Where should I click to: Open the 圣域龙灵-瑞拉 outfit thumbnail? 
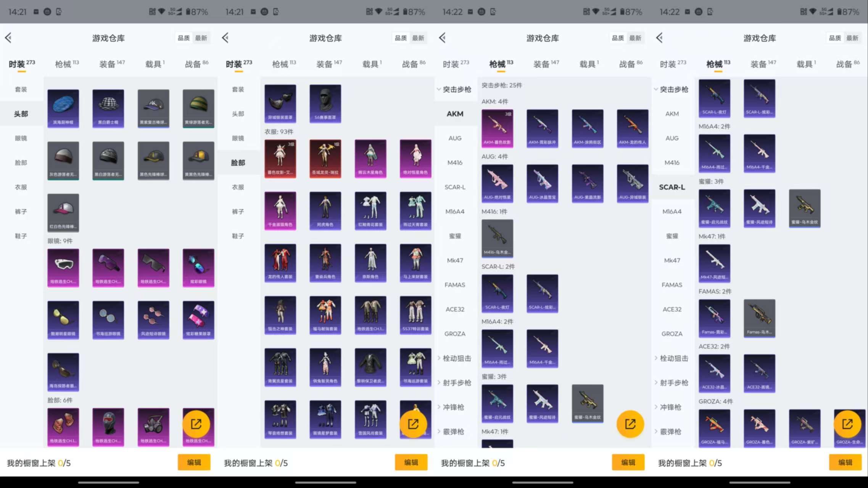pos(325,158)
